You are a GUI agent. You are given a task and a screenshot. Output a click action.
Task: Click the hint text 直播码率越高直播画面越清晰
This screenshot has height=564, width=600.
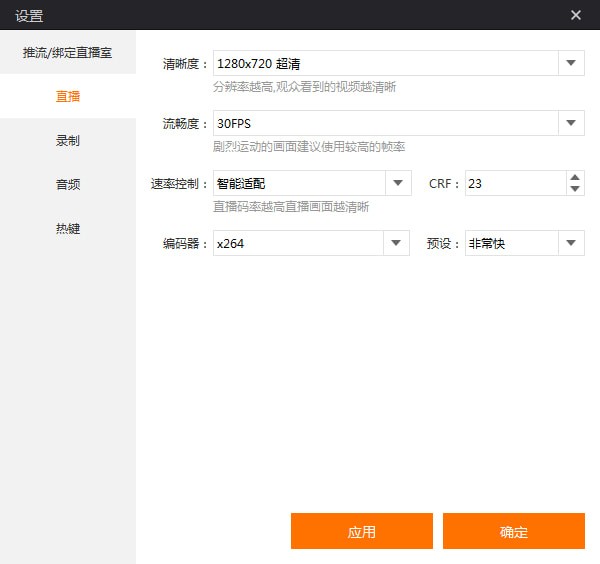tap(291, 207)
